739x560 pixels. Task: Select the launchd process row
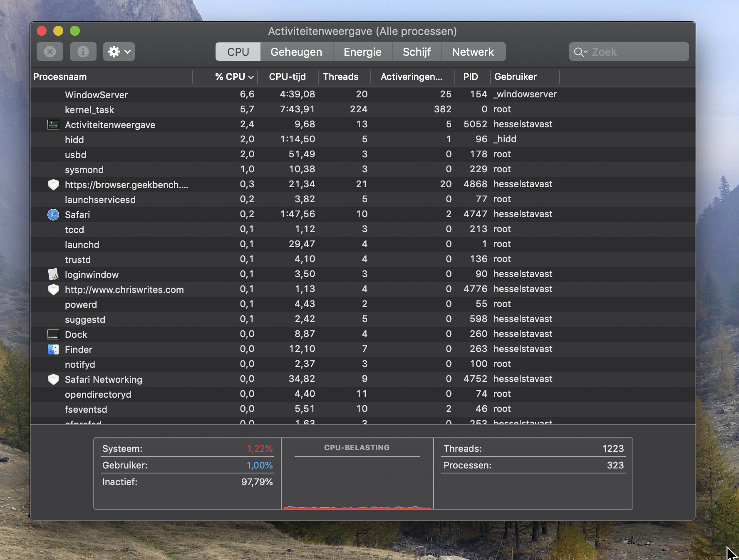coord(363,244)
